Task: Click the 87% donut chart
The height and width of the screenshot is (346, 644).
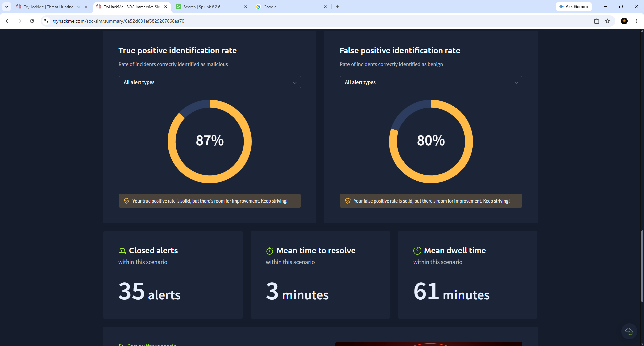Action: (x=210, y=141)
